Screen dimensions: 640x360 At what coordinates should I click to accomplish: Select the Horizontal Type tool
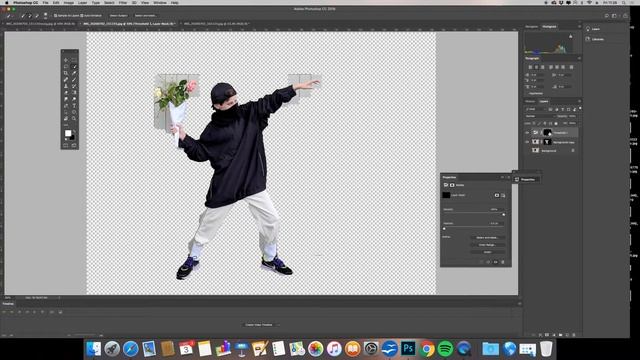pos(74,106)
